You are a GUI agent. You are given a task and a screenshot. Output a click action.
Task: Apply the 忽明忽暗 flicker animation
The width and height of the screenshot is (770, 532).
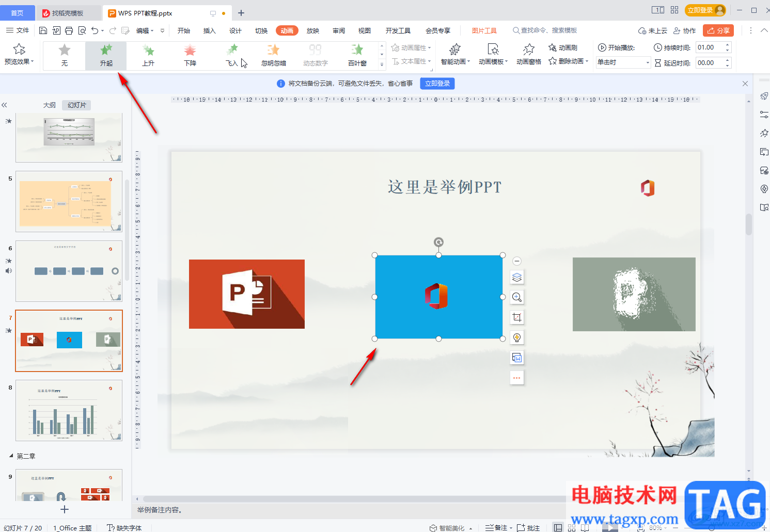point(274,56)
